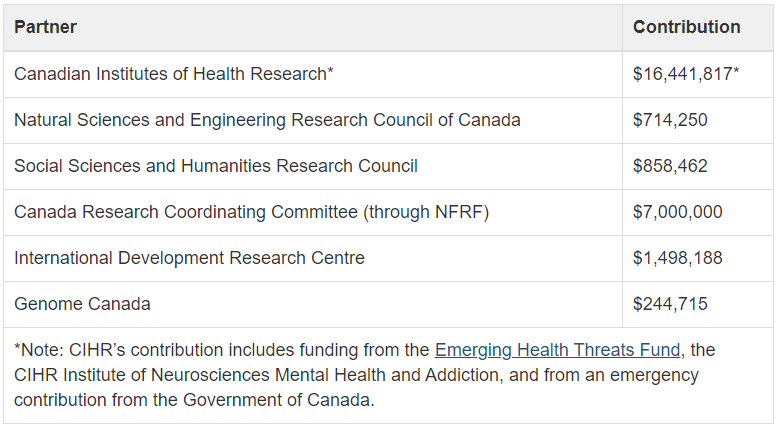Select Canada Research Coordinating Committee cell
The image size is (777, 428).
click(x=313, y=212)
